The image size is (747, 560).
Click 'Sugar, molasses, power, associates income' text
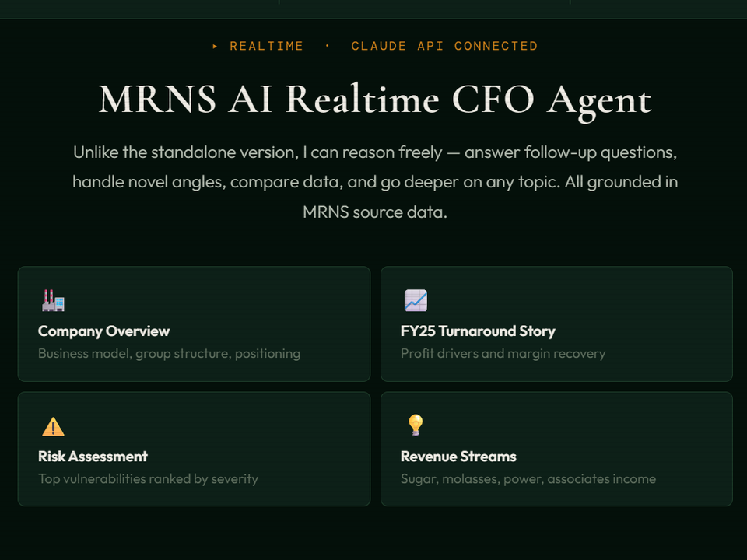pos(528,479)
